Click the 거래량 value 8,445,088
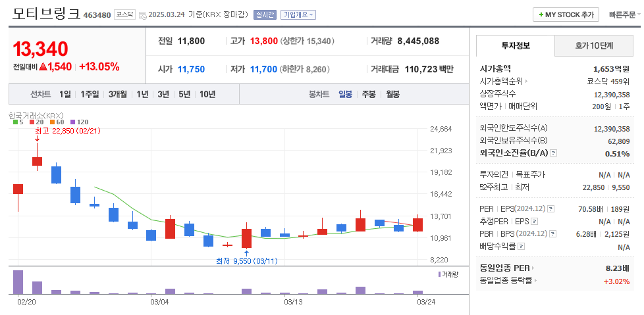644x315 pixels. point(418,41)
